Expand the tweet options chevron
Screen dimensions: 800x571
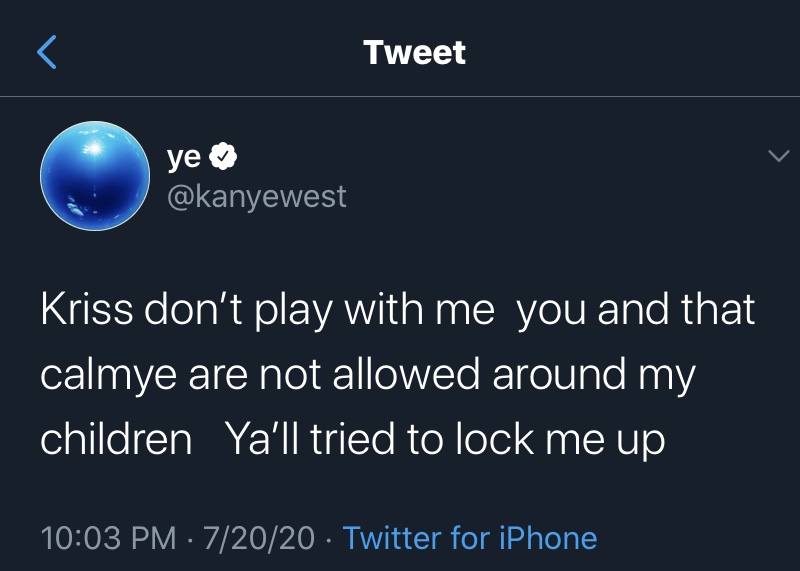(x=779, y=155)
